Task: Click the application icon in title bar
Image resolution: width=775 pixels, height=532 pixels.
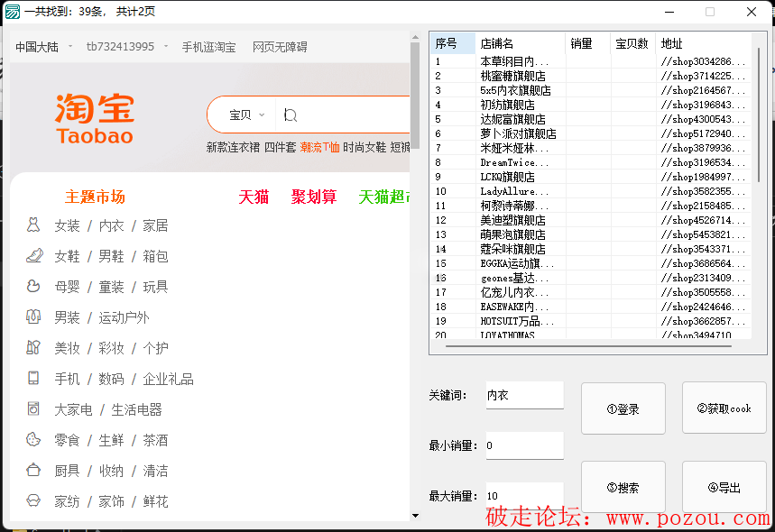Action: coord(12,12)
